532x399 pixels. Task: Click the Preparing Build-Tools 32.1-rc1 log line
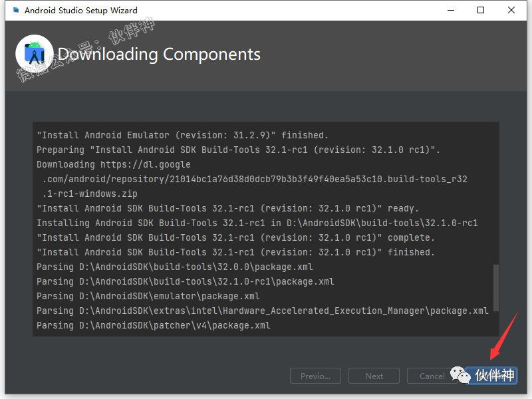click(x=238, y=150)
